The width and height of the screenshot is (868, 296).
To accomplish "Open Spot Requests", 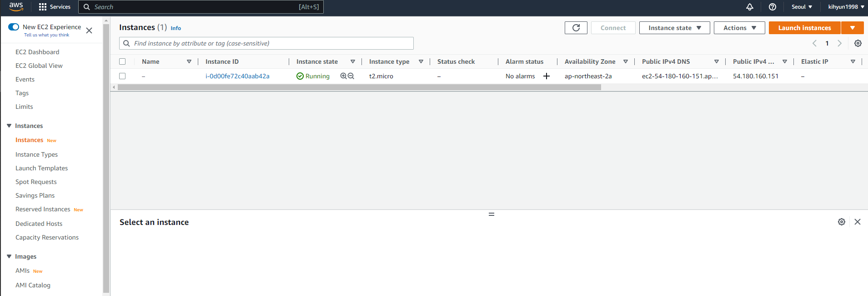I will click(36, 182).
